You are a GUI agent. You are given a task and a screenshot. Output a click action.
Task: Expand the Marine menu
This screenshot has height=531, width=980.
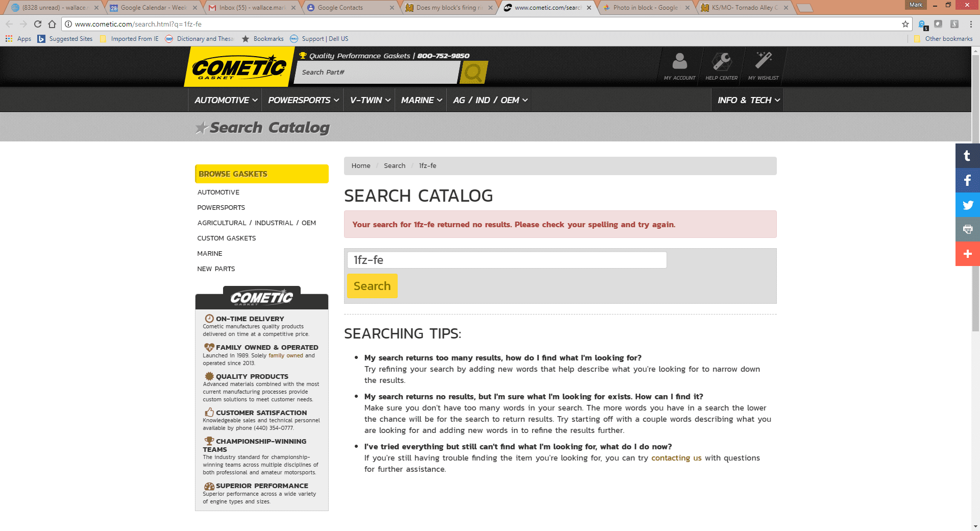(x=421, y=100)
